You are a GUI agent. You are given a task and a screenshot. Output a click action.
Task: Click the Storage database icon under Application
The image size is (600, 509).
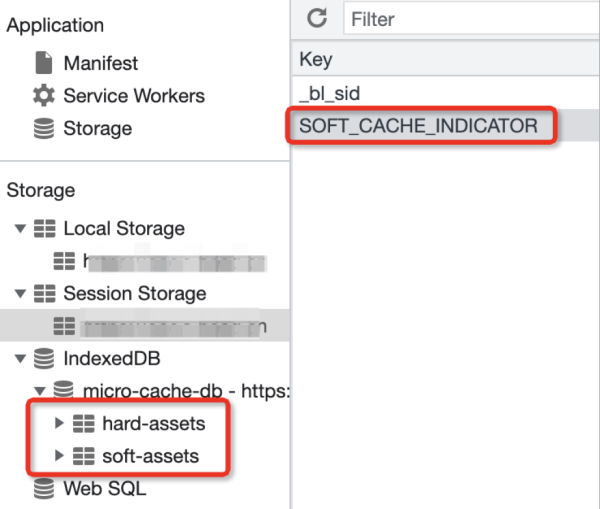coord(44,128)
